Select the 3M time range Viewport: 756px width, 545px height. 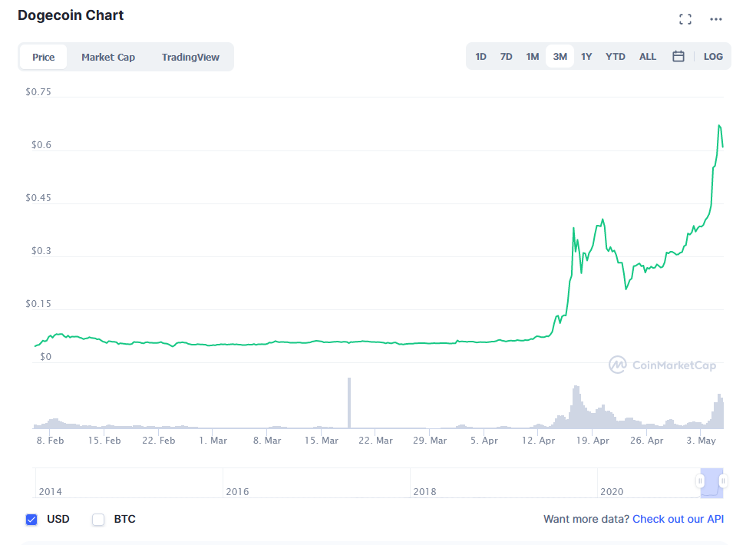560,57
